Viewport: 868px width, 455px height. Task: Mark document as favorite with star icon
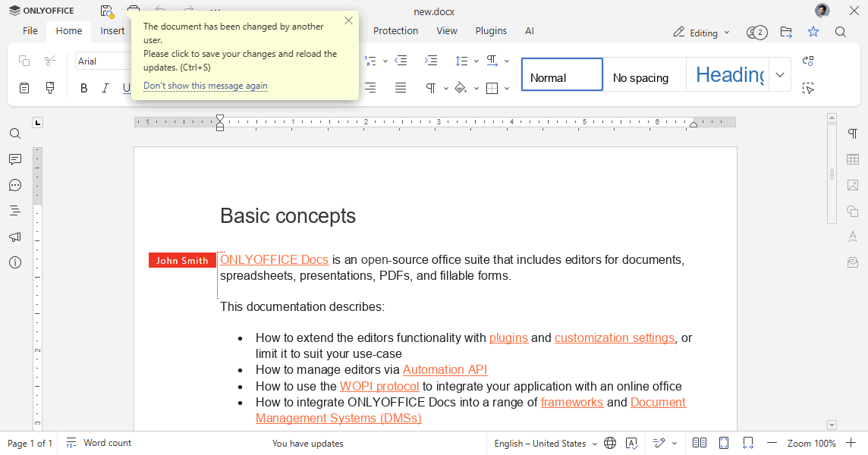click(x=813, y=32)
